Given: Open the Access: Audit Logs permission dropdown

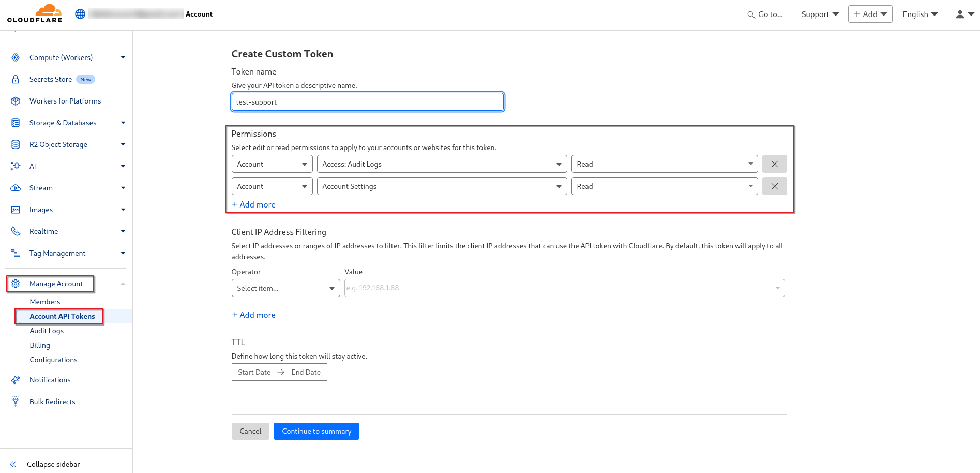Looking at the screenshot, I should coord(442,164).
